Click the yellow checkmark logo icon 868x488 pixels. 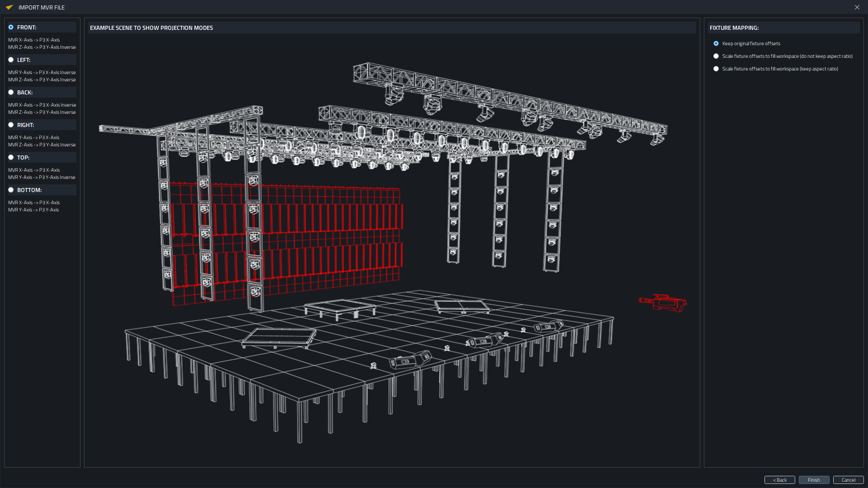click(9, 7)
